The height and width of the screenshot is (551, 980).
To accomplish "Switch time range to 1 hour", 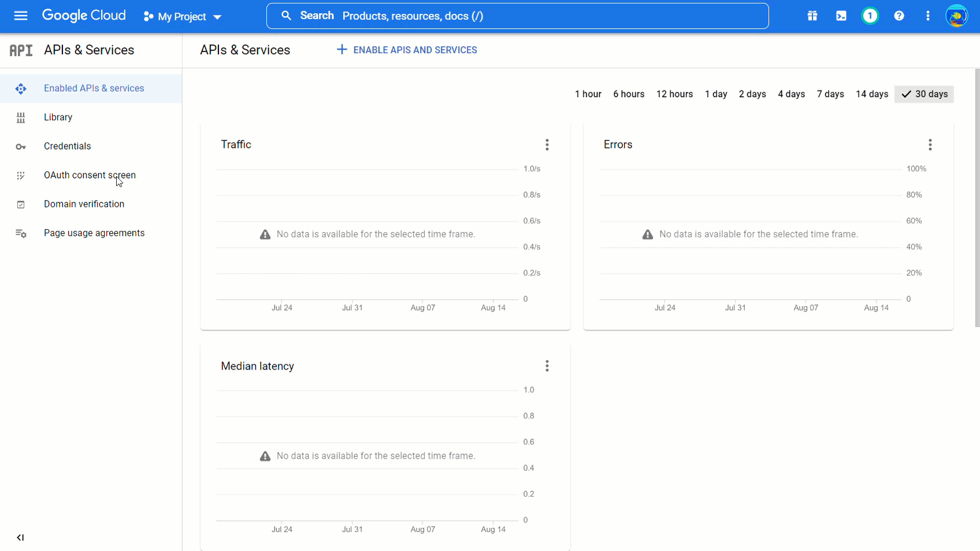I will click(x=588, y=94).
